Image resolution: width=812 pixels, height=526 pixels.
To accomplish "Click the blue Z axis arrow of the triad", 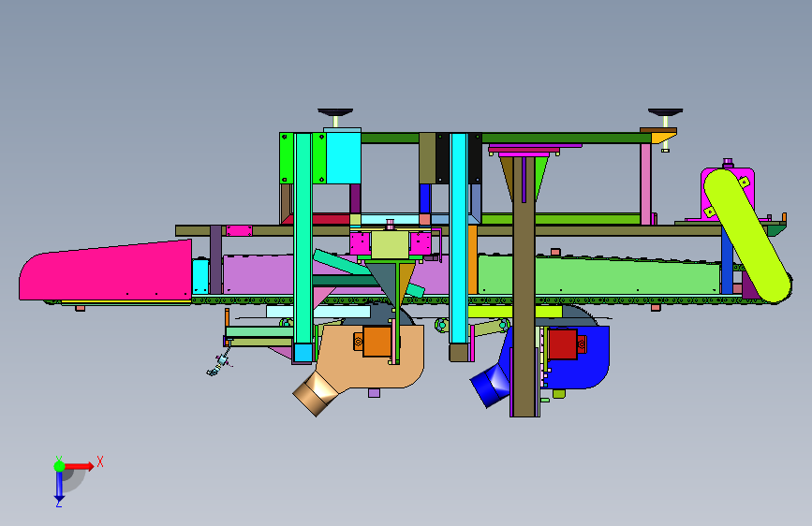I will pyautogui.click(x=59, y=488).
